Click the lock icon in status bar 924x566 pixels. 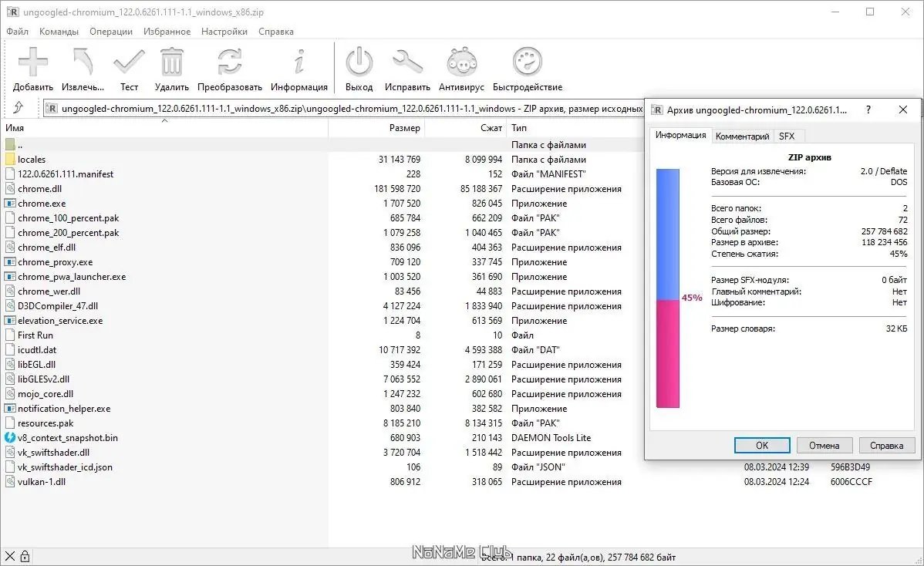pyautogui.click(x=25, y=556)
